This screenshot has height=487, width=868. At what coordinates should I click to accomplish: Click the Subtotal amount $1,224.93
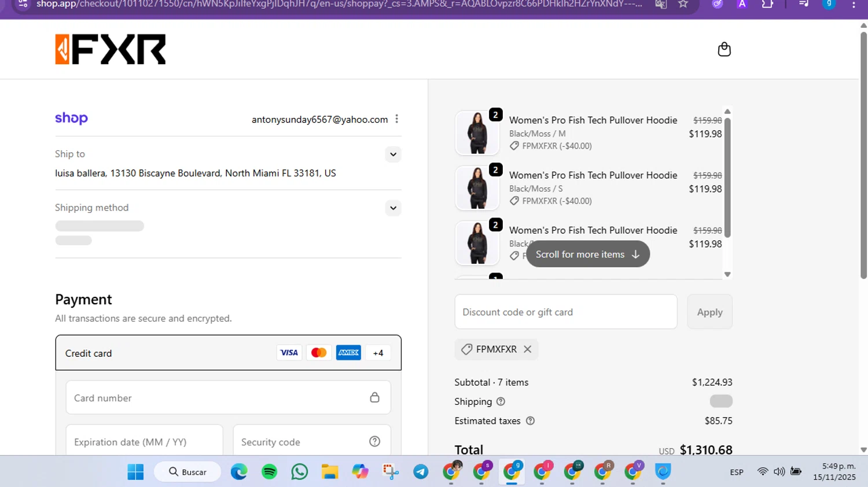pyautogui.click(x=712, y=382)
